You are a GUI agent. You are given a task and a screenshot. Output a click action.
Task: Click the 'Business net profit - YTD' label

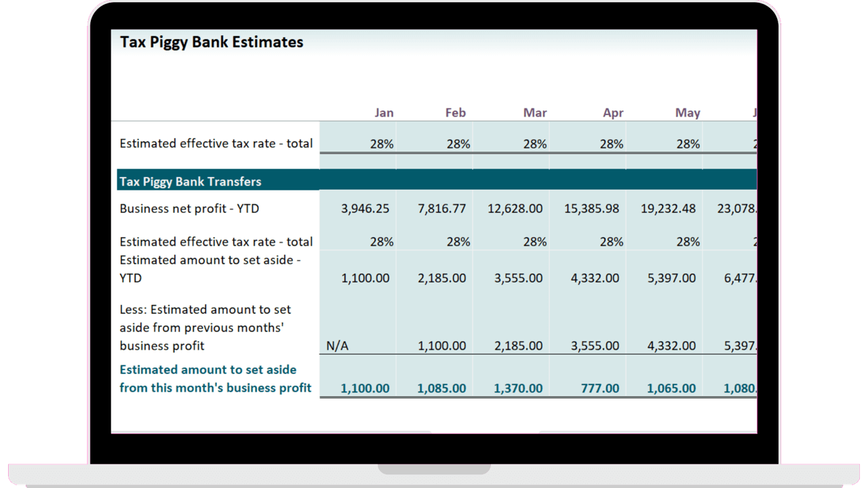pos(189,209)
